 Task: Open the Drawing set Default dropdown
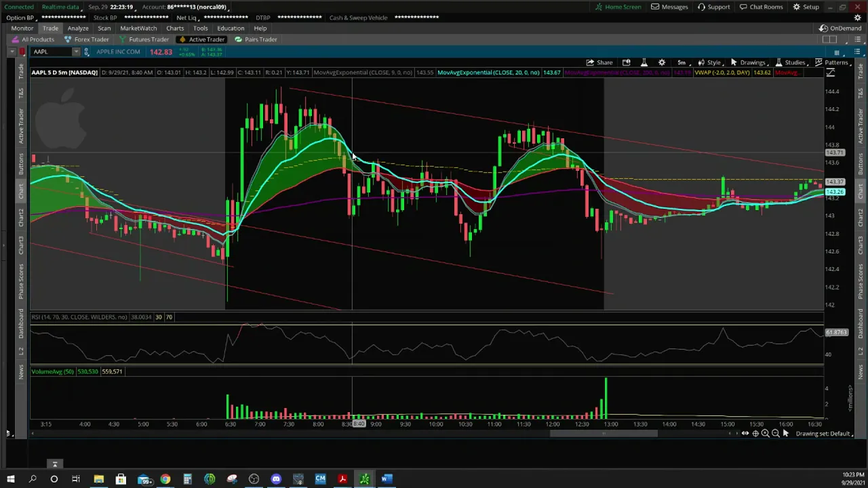click(825, 434)
